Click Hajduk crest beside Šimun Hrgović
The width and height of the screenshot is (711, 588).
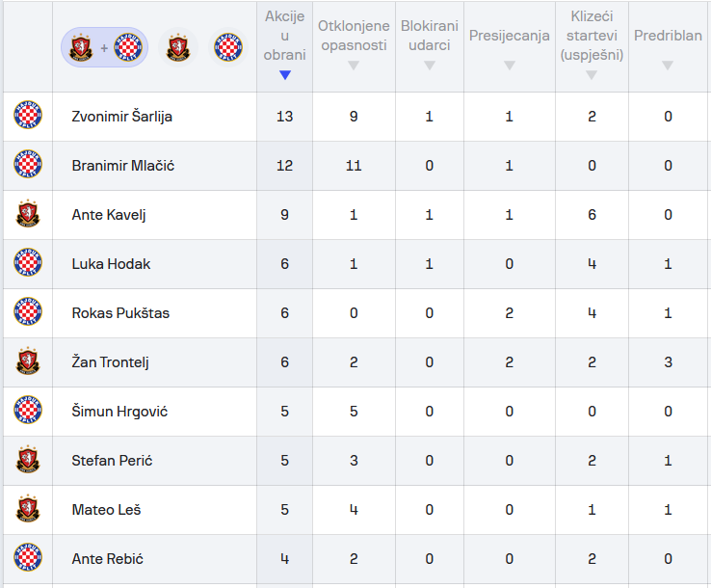click(28, 412)
